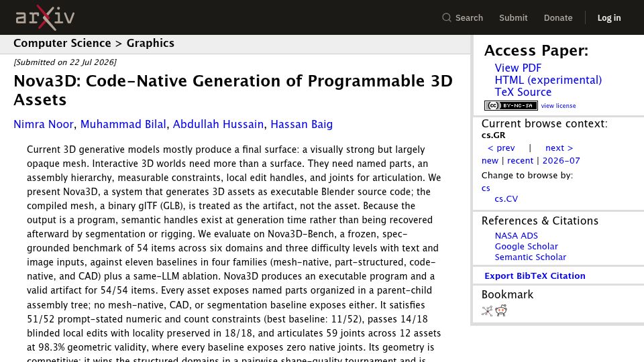Open the View PDF link
This screenshot has width=644, height=362.
pos(518,68)
